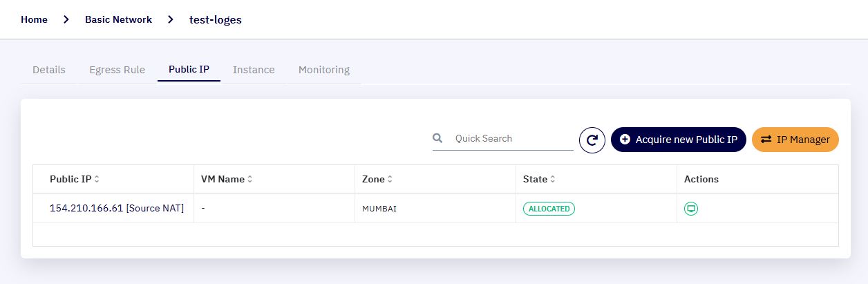Viewport: 868px width, 284px height.
Task: Sort by Zone column arrows
Action: [390, 179]
